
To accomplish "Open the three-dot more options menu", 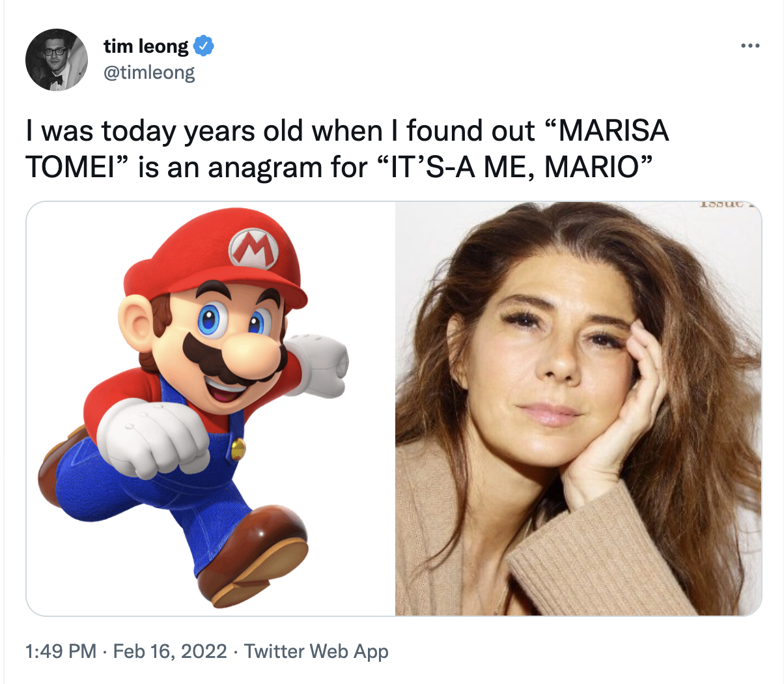I will click(749, 46).
